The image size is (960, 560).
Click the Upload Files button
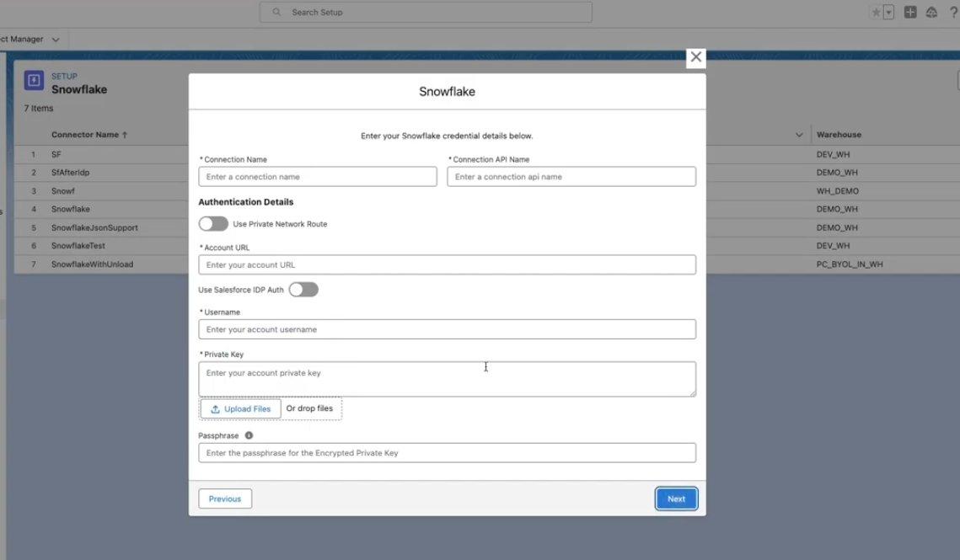pyautogui.click(x=240, y=408)
